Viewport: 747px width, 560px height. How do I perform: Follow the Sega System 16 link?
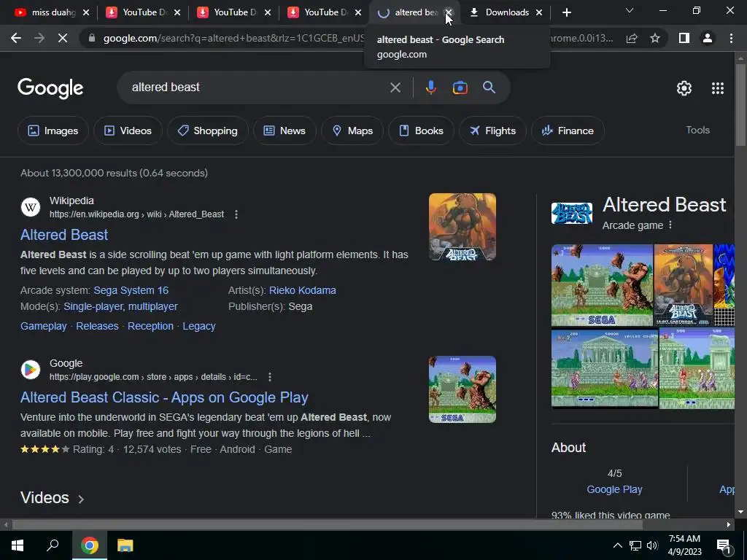(x=131, y=290)
